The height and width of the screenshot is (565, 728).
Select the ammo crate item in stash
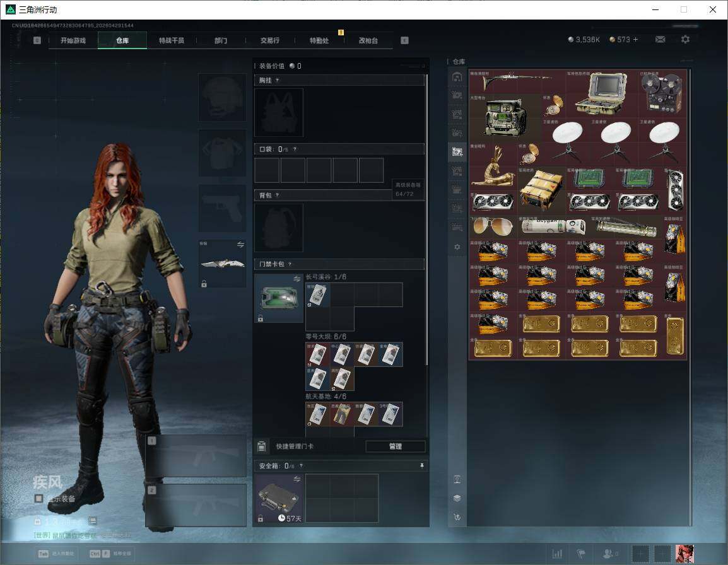click(x=541, y=190)
